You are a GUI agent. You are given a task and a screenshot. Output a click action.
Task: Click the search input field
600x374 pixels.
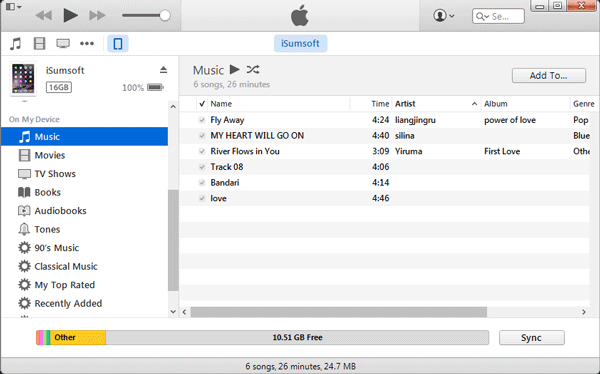click(498, 16)
